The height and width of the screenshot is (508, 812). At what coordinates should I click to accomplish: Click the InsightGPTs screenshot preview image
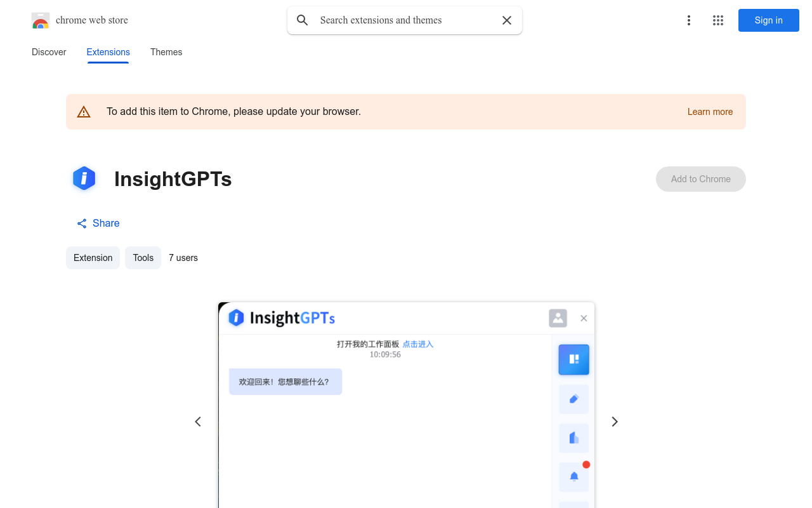(x=407, y=405)
